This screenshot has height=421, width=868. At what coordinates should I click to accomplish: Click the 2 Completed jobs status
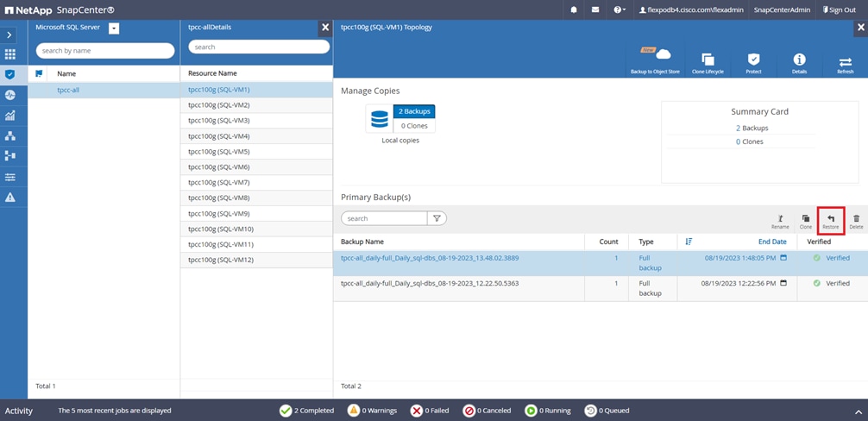click(x=306, y=411)
